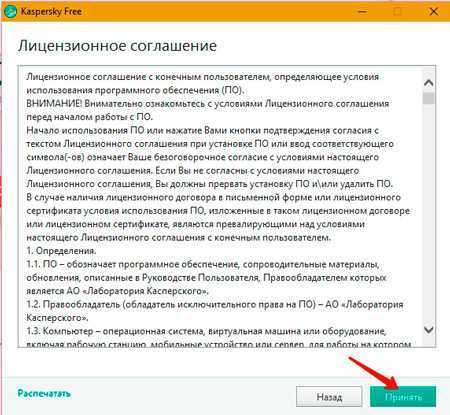Click the 1.3. Компьютер definition line

219,337
